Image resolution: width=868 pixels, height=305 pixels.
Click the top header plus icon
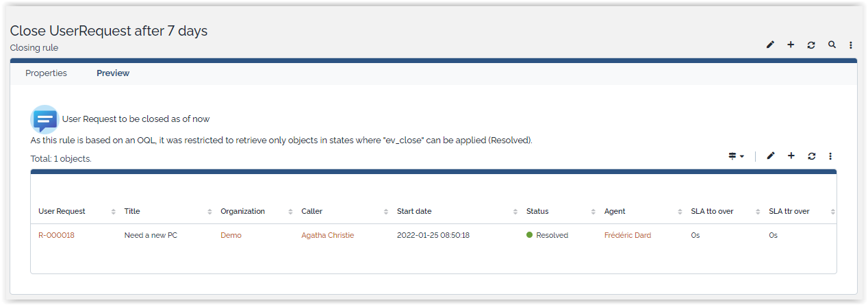pyautogui.click(x=791, y=45)
